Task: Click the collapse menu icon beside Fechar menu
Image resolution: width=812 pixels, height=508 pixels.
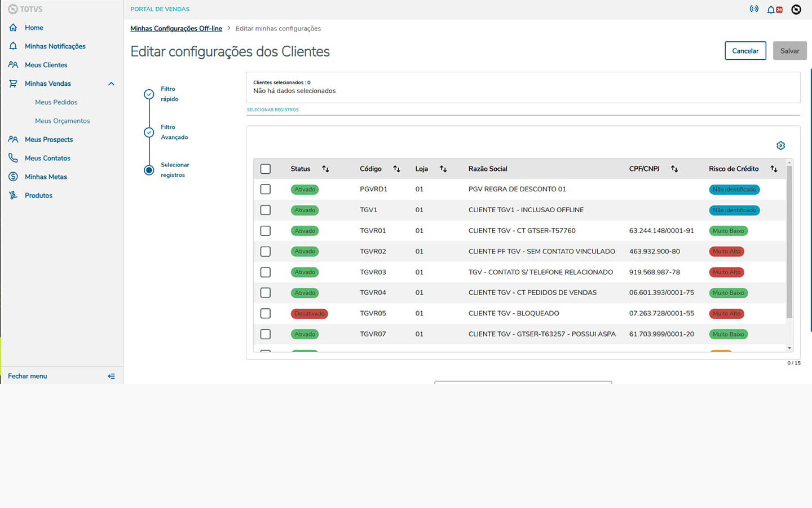Action: [112, 376]
